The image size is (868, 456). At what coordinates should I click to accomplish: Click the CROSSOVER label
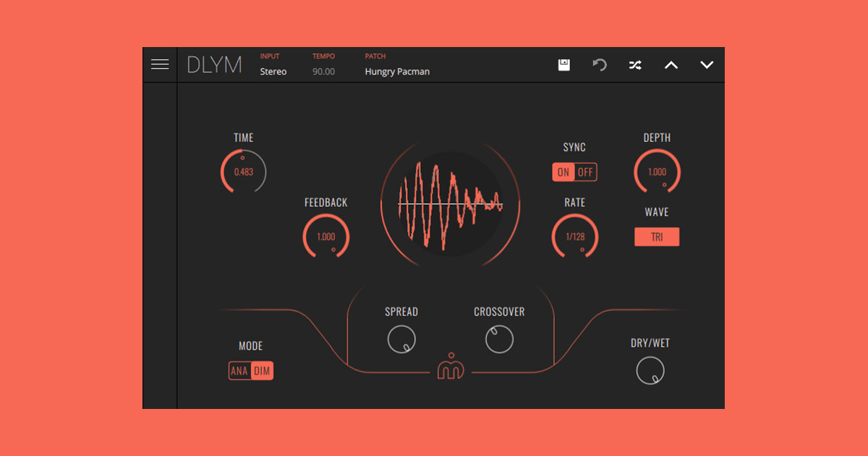499,312
